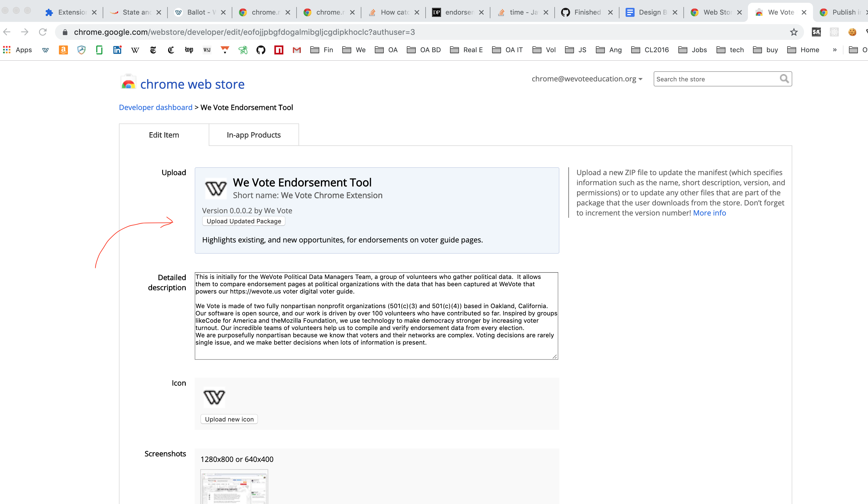Open the CL2016 bookmarks folder
This screenshot has width=868, height=504.
[x=650, y=50]
